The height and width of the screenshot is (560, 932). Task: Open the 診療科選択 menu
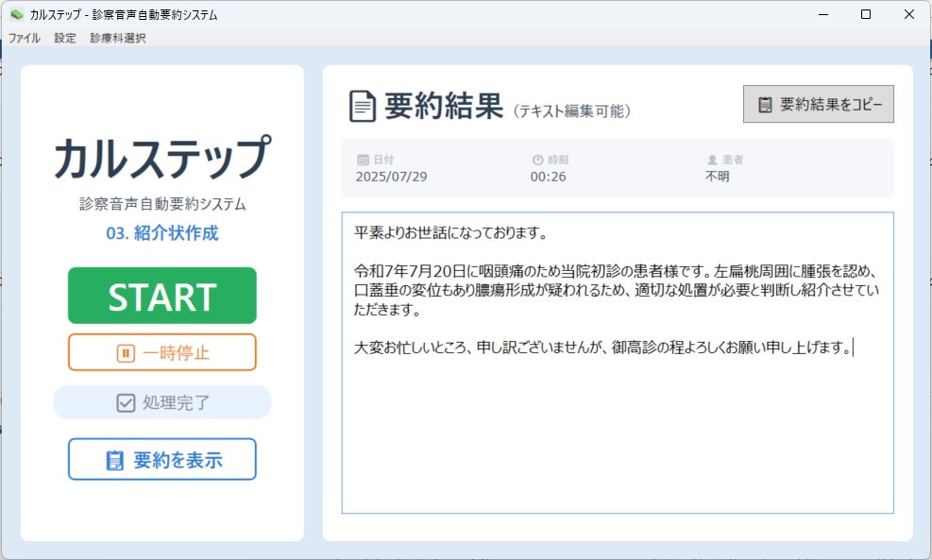pos(118,38)
